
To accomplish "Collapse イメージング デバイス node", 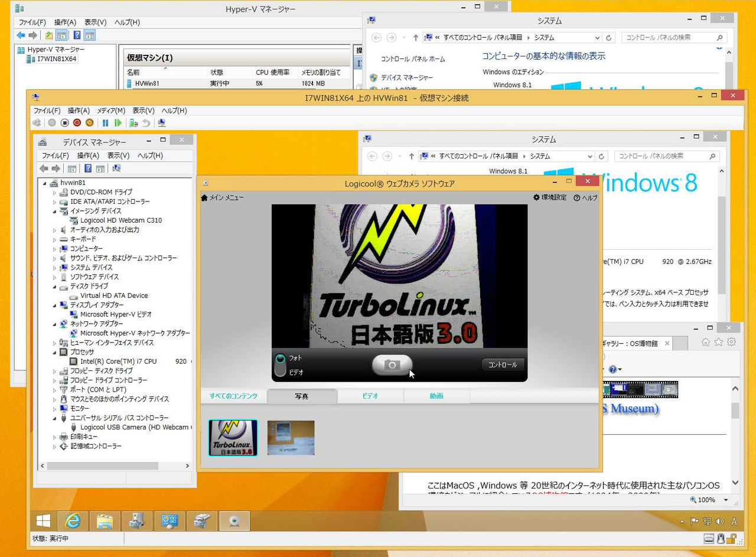I will (55, 211).
